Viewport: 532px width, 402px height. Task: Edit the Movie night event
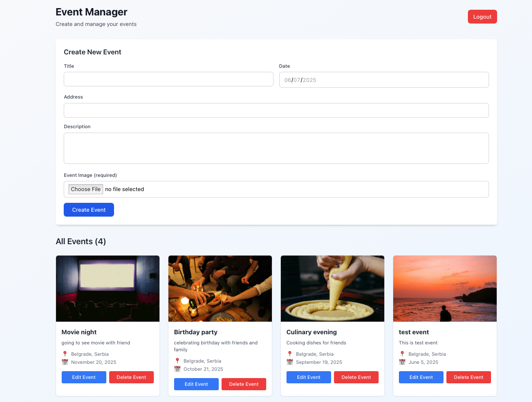pos(84,377)
